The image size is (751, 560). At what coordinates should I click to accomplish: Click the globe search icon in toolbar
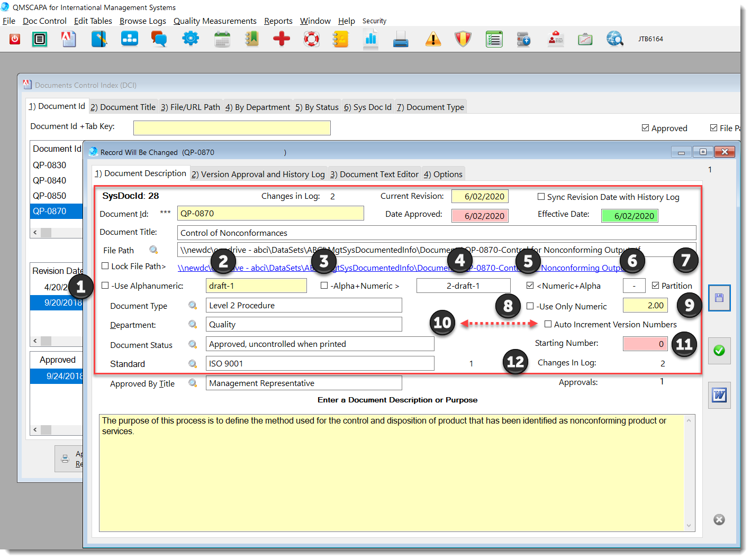point(614,39)
